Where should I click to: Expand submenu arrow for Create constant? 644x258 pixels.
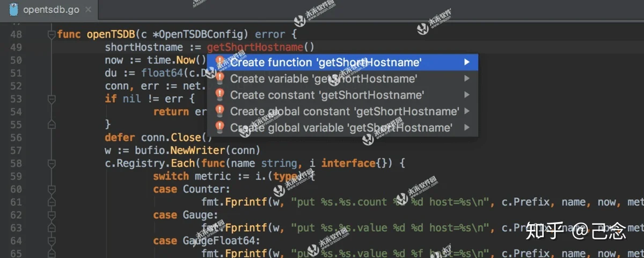coord(467,95)
